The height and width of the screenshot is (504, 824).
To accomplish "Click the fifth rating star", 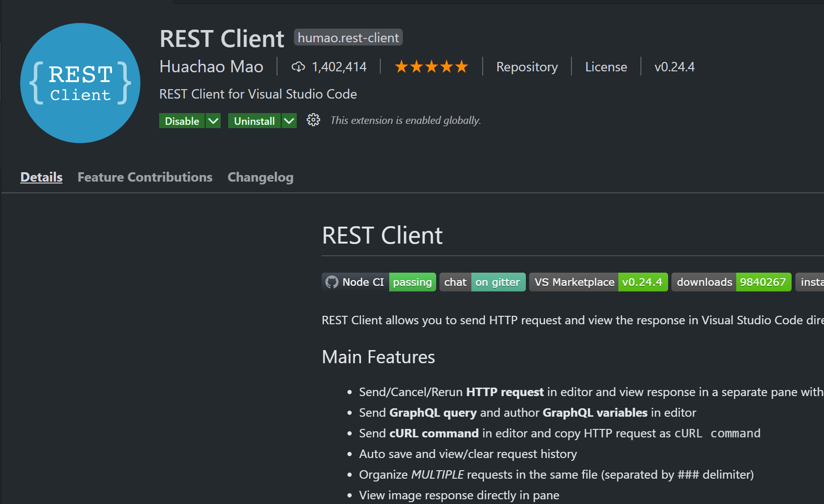I will pyautogui.click(x=461, y=67).
